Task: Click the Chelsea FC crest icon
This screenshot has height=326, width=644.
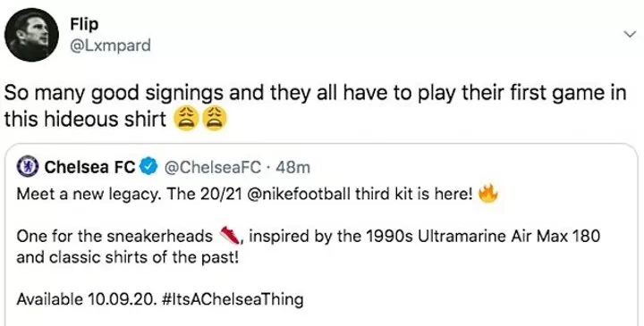Action: [28, 167]
